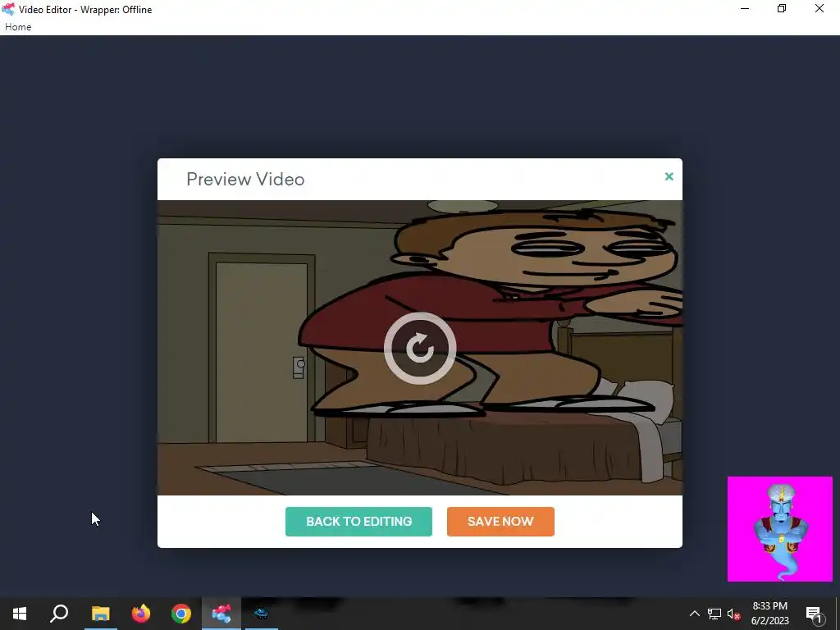Restore down the Video Editor window

782,8
